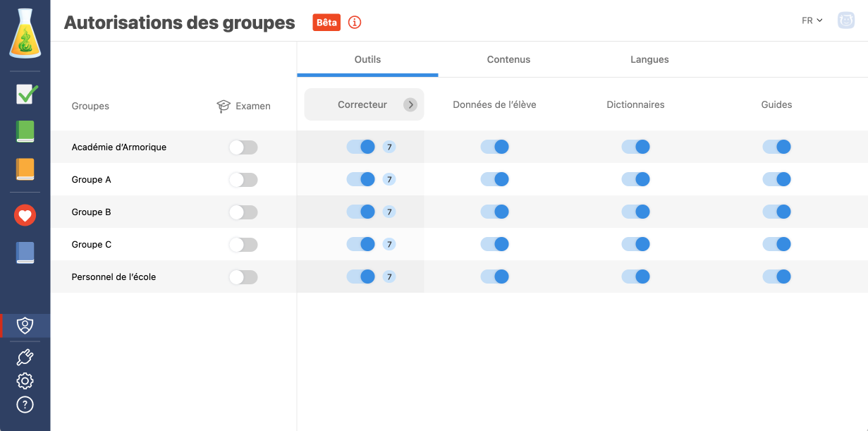Click the 7 badge for Groupe C
868x431 pixels.
pos(389,244)
